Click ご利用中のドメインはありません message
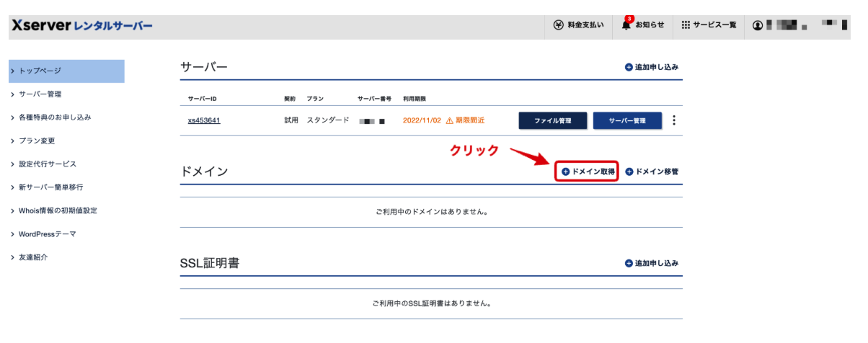Screen dimensions: 868x343 point(432,213)
